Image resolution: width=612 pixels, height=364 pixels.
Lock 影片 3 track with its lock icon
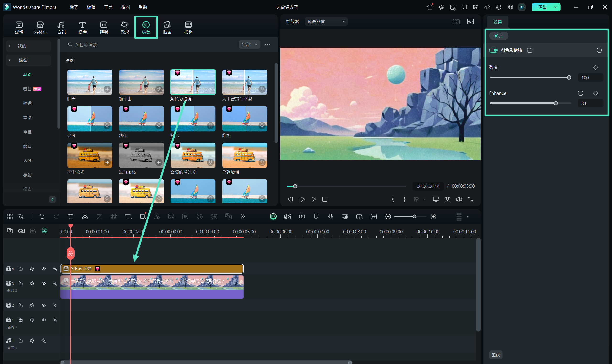pyautogui.click(x=21, y=283)
